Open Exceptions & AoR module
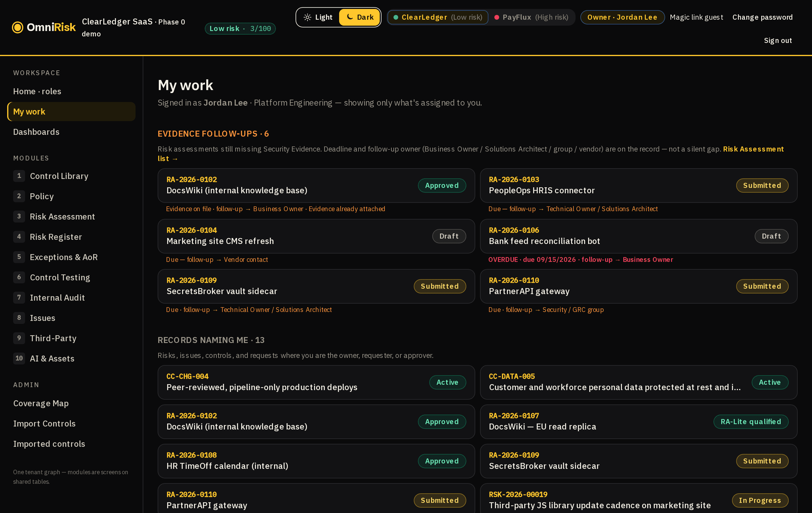The height and width of the screenshot is (513, 812). (71, 257)
